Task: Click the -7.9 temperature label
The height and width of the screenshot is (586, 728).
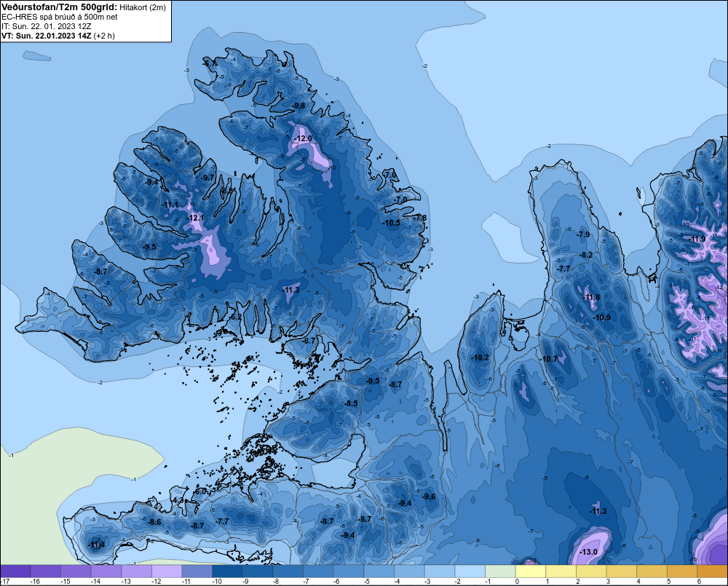Action: point(583,234)
